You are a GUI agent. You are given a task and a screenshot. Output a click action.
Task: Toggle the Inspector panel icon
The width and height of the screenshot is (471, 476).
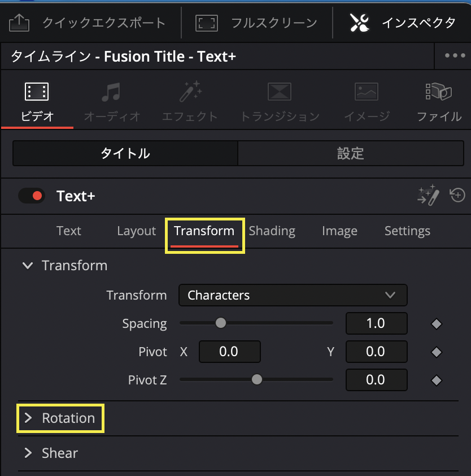359,23
